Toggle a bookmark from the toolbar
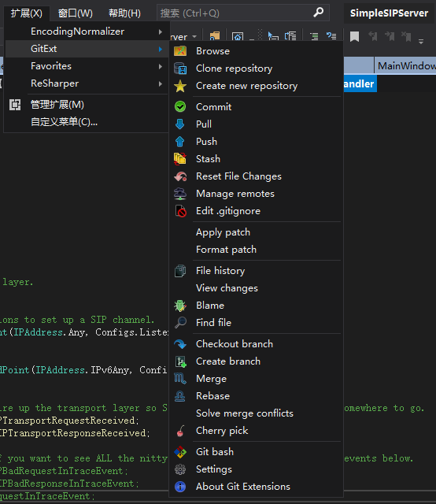436x504 pixels. pos(354,36)
